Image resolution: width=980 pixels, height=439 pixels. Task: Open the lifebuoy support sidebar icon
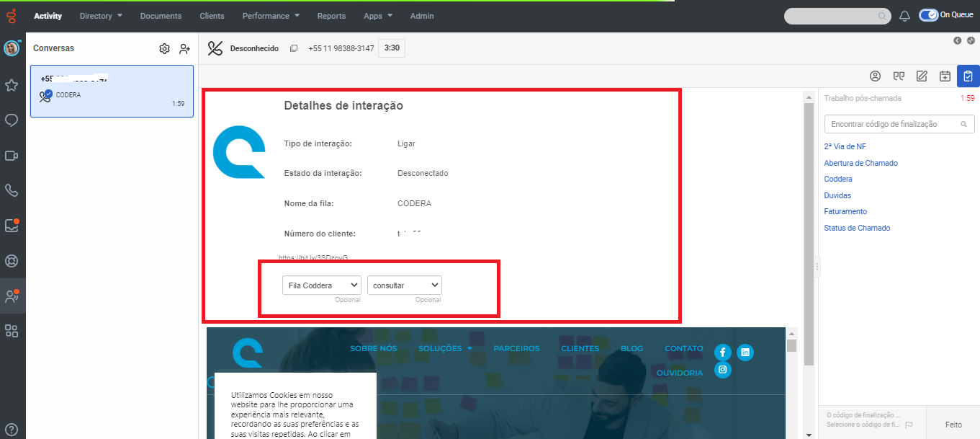[12, 260]
